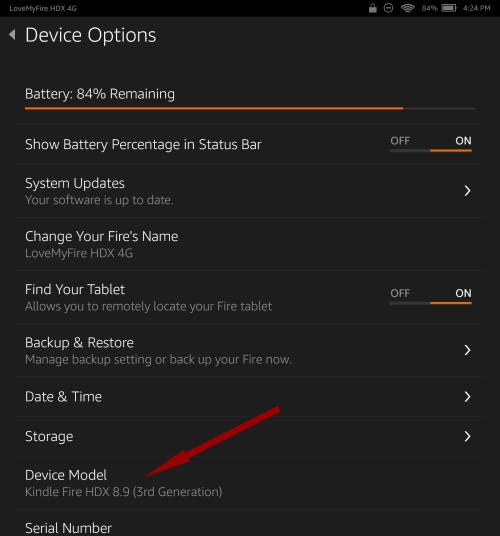Select the Device Model entry
500x536 pixels.
[250, 483]
